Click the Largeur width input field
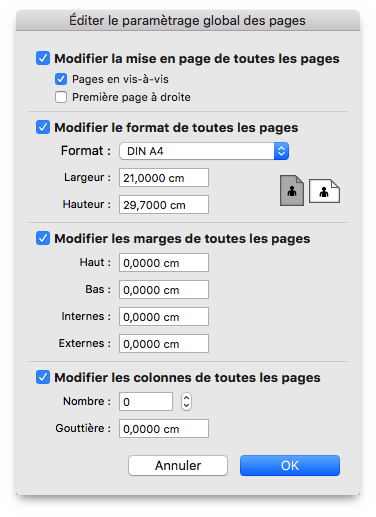The width and height of the screenshot is (376, 517). [164, 178]
